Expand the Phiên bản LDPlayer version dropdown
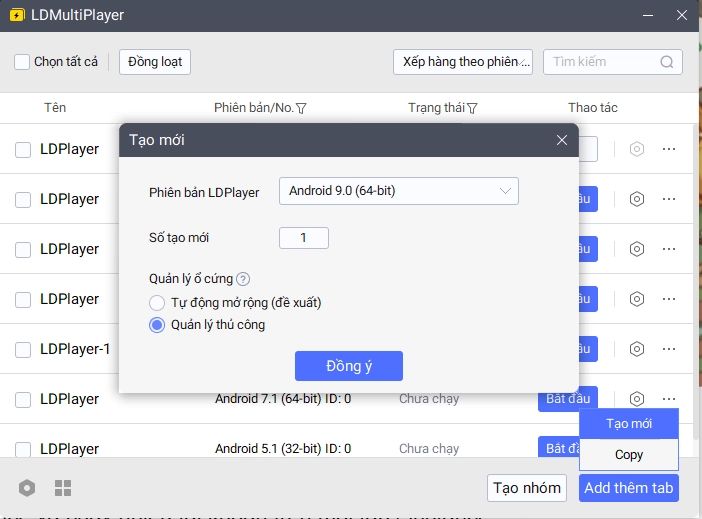This screenshot has width=702, height=519. pyautogui.click(x=398, y=190)
